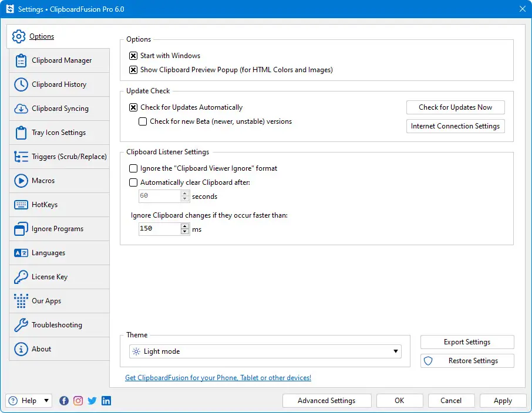
Task: Click the Facebook icon in the footer
Action: pyautogui.click(x=64, y=401)
